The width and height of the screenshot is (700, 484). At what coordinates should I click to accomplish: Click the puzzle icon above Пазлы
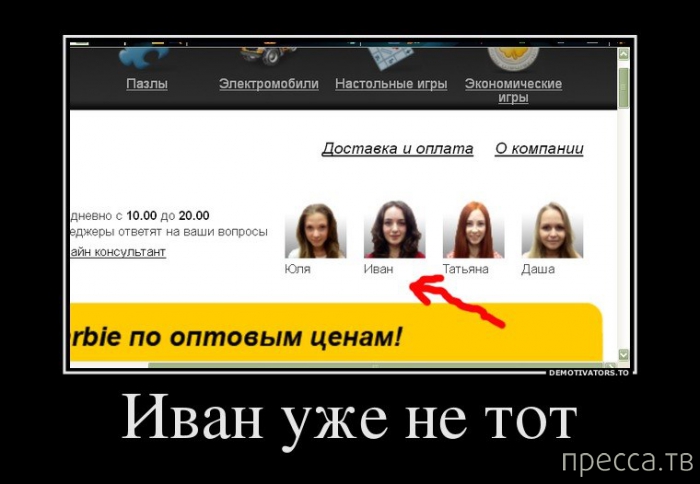[x=147, y=54]
